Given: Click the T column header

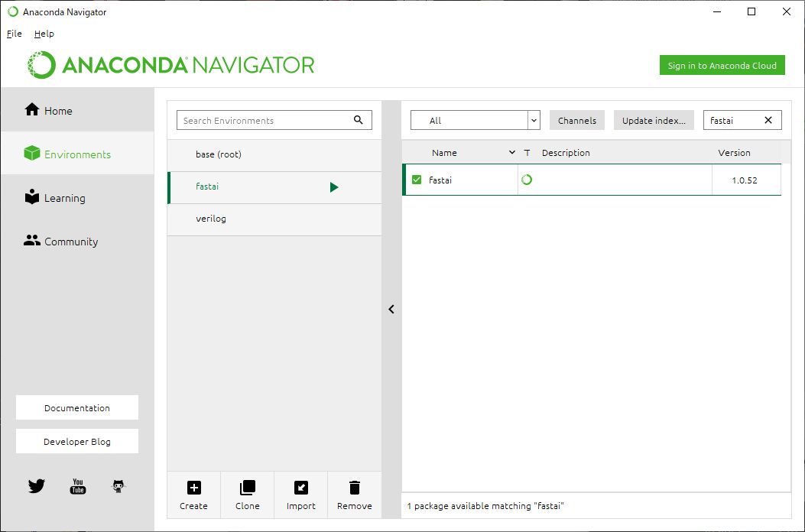Looking at the screenshot, I should click(527, 153).
